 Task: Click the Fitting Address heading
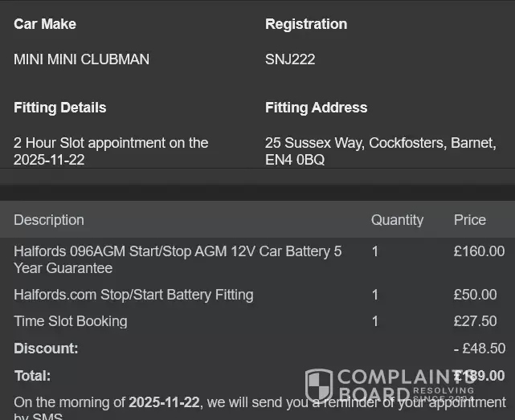tap(316, 108)
